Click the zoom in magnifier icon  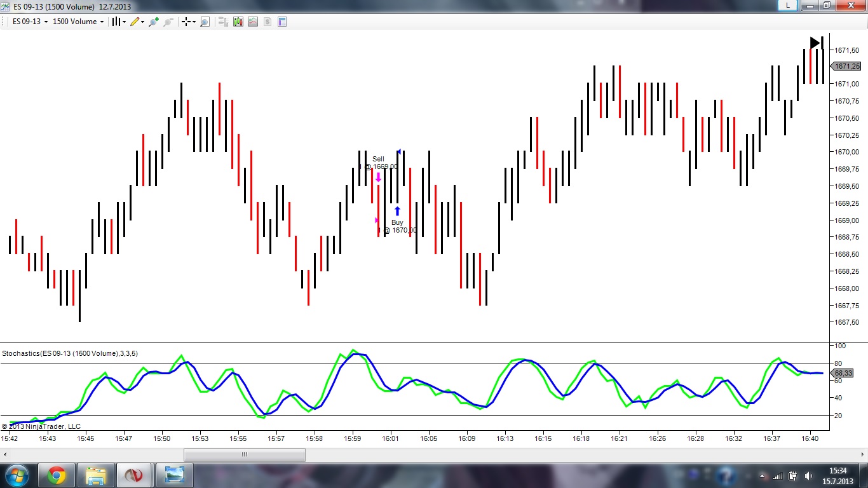[x=153, y=22]
